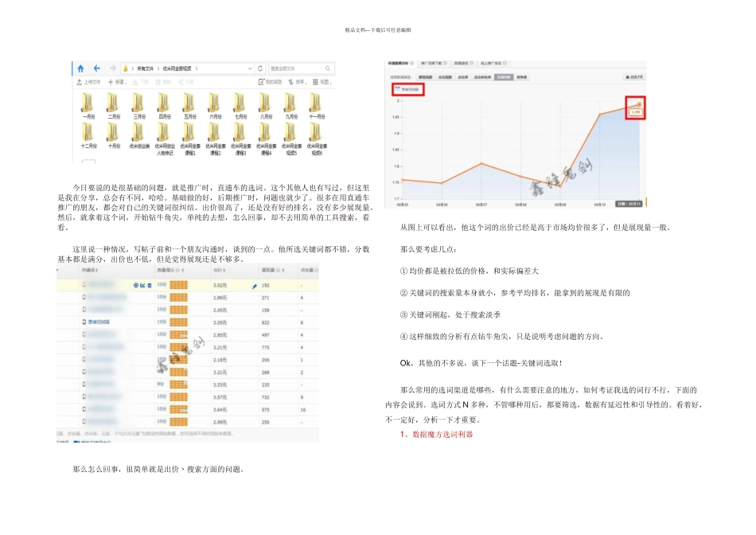Open the folder ending in 课程1
Image resolution: width=756 pixels, height=535 pixels.
[x=190, y=139]
